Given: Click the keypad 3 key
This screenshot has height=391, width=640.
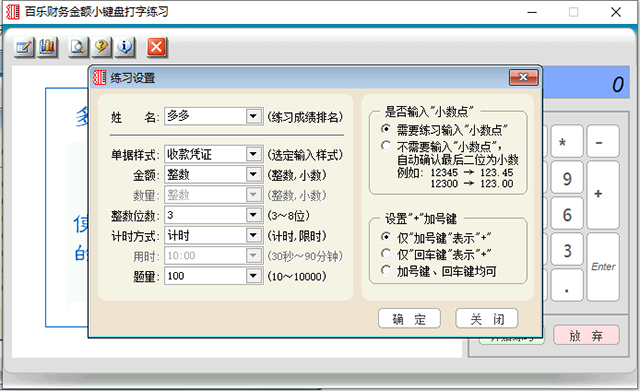Looking at the screenshot, I should [x=567, y=250].
